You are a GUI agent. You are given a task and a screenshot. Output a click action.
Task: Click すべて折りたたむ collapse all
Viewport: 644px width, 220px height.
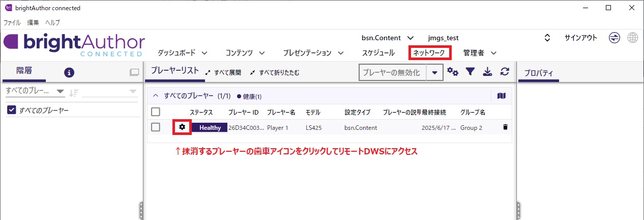coord(275,72)
